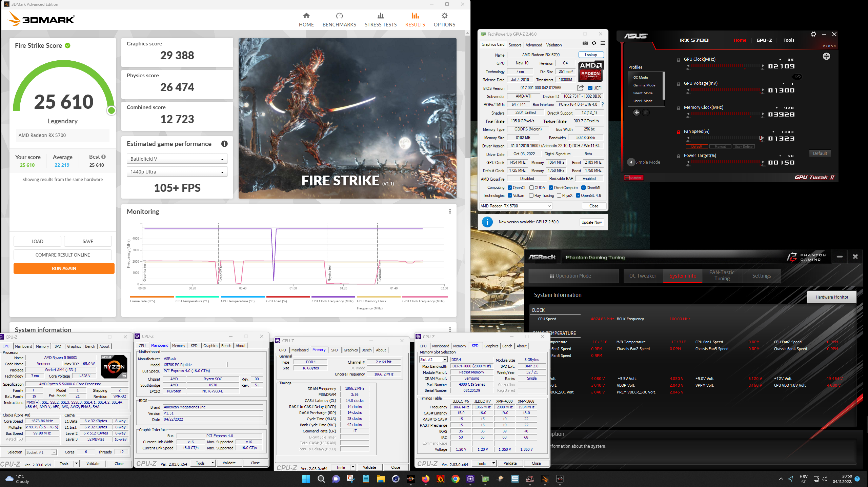Click the orange RUN AGAIN button
This screenshot has height=487, width=868.
(x=64, y=268)
